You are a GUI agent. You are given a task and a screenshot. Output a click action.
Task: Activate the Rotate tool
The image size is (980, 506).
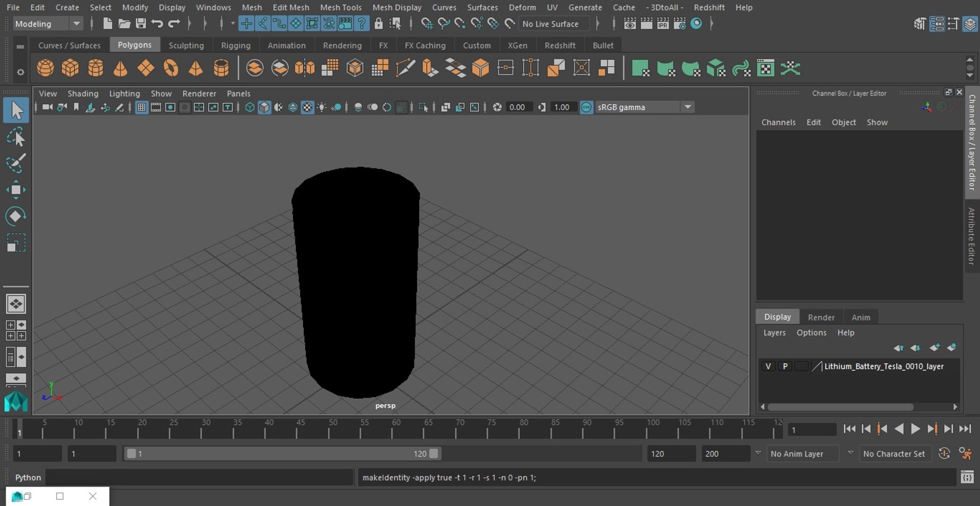16,216
